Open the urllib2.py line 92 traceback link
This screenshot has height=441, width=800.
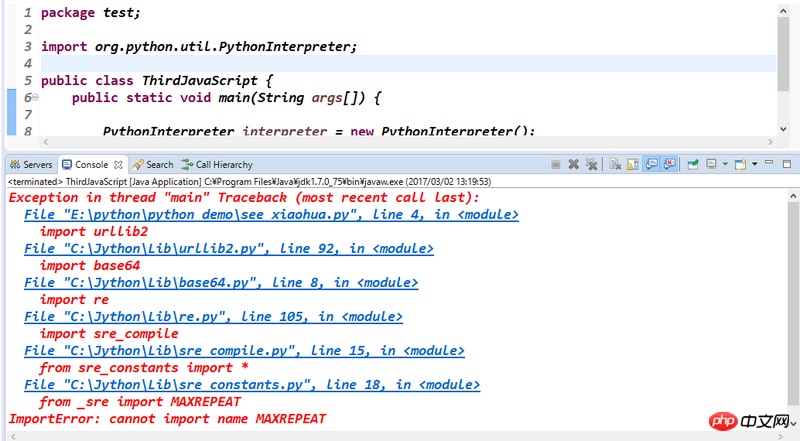point(229,249)
